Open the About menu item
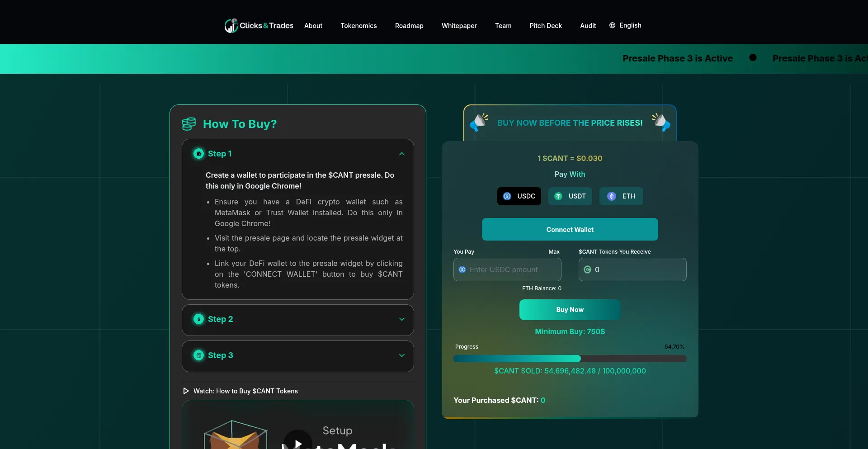868x449 pixels. point(313,26)
